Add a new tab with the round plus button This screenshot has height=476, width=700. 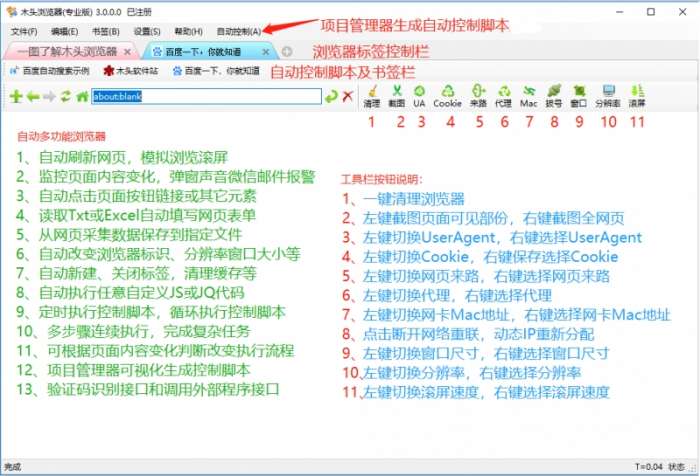pyautogui.click(x=287, y=52)
